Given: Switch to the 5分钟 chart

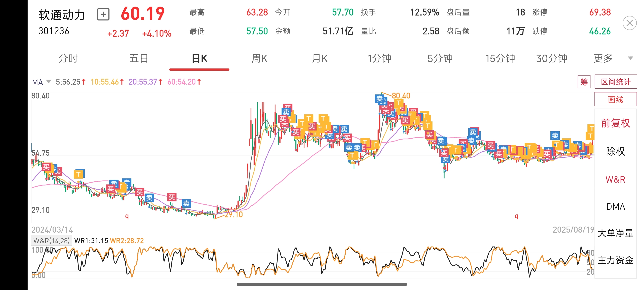Looking at the screenshot, I should click(x=440, y=58).
